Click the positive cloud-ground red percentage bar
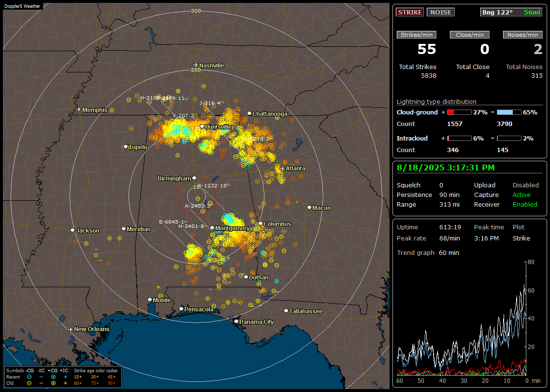The height and width of the screenshot is (392, 550). 459,112
